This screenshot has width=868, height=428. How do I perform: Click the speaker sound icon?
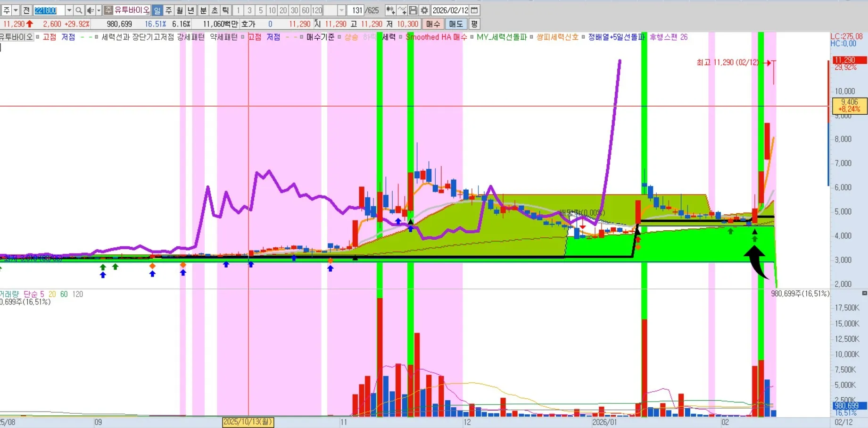point(91,10)
